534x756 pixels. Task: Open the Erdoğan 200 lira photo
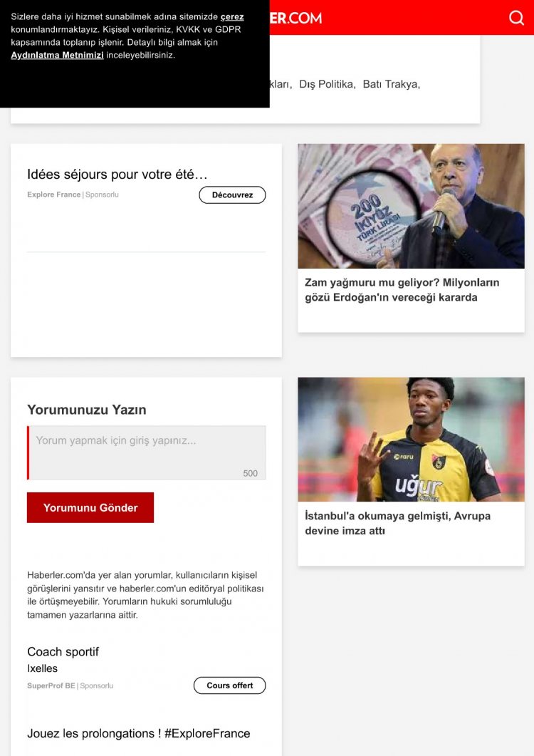(x=411, y=206)
